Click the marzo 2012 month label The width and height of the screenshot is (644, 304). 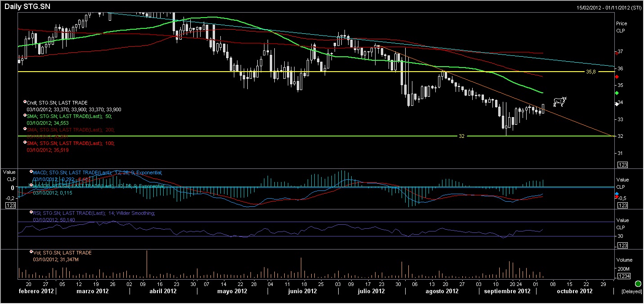tap(93, 291)
